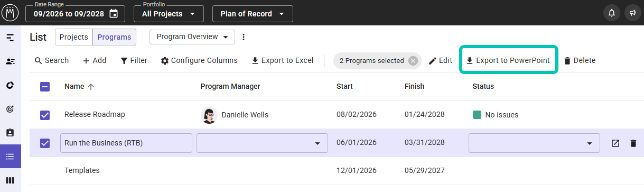Open Run the Business row in new window
Image resolution: width=644 pixels, height=192 pixels.
pos(615,143)
